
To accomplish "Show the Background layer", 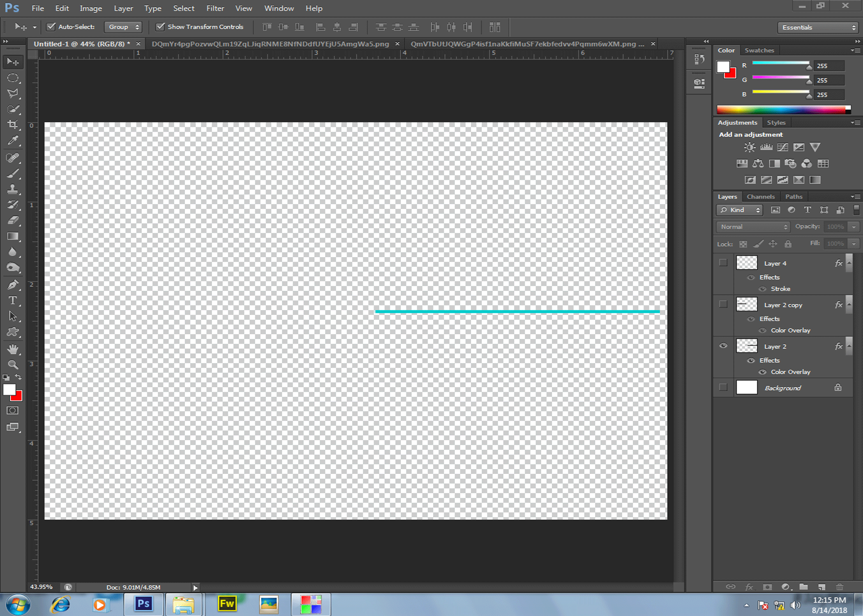I will 723,387.
